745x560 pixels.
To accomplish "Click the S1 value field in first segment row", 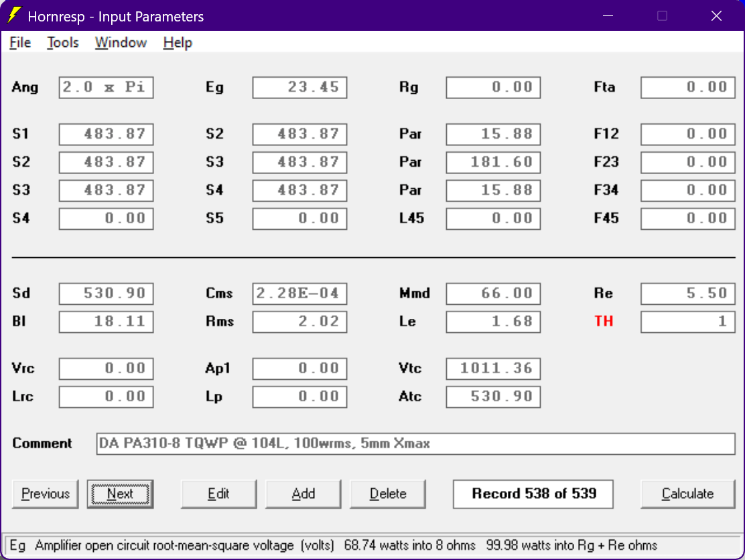I will click(x=106, y=134).
